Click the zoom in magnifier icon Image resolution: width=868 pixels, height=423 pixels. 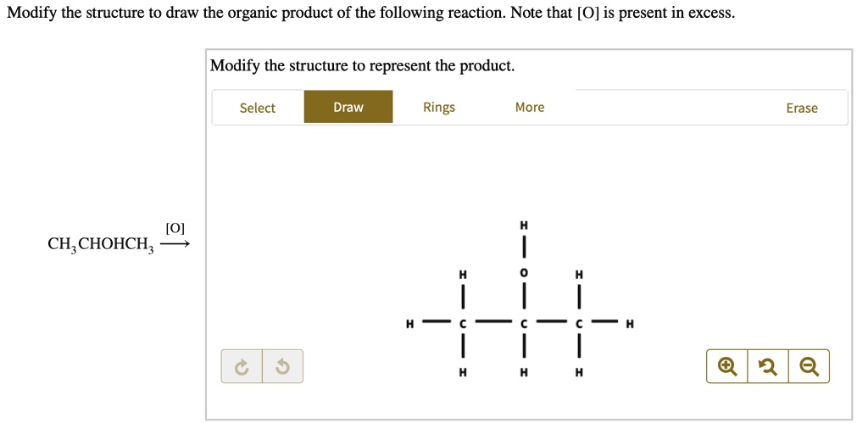726,366
